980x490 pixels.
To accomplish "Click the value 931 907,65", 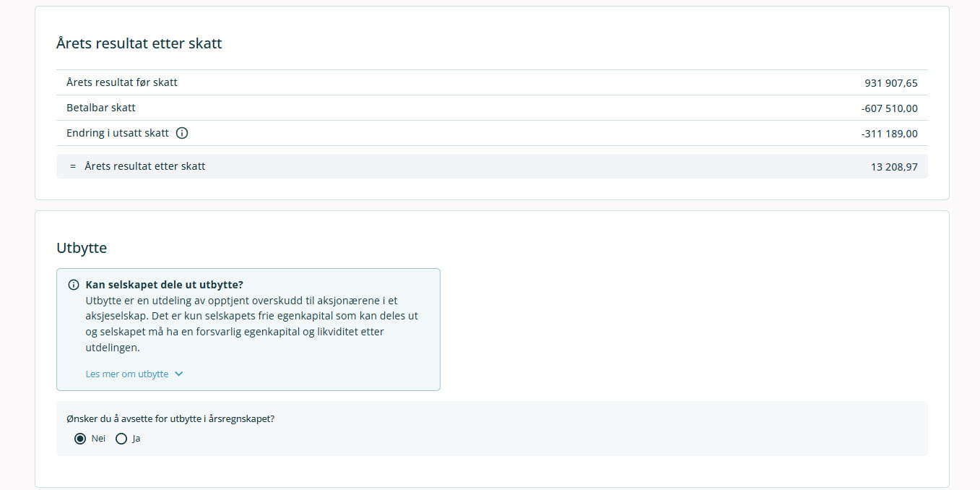I will (890, 83).
